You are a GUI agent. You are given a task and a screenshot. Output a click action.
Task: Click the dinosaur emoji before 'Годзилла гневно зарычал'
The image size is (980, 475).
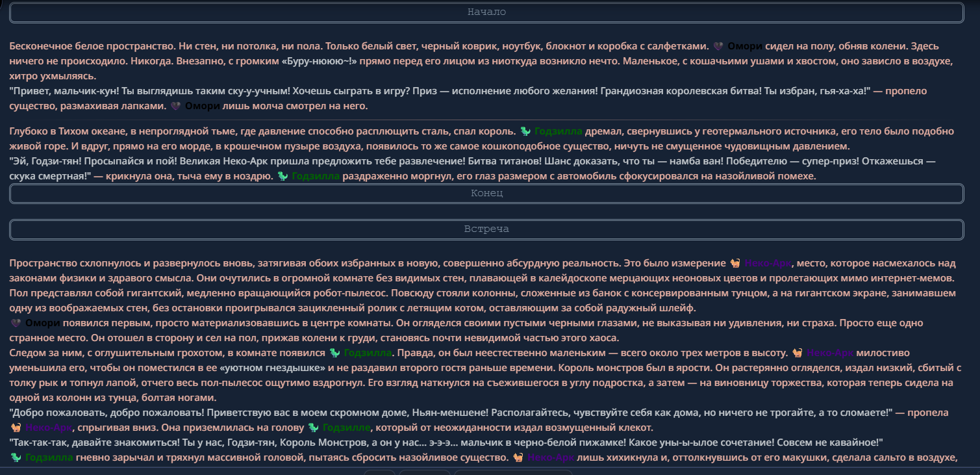point(16,457)
